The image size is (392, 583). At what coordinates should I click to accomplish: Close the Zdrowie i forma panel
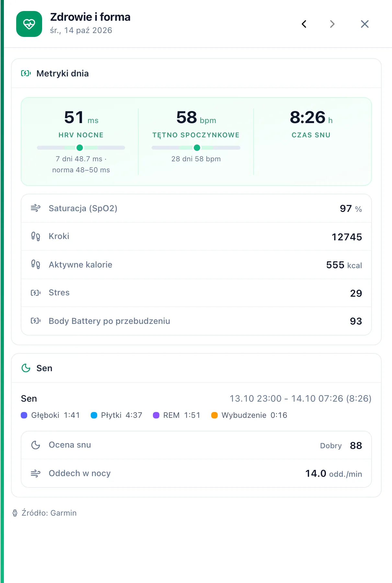pyautogui.click(x=365, y=24)
